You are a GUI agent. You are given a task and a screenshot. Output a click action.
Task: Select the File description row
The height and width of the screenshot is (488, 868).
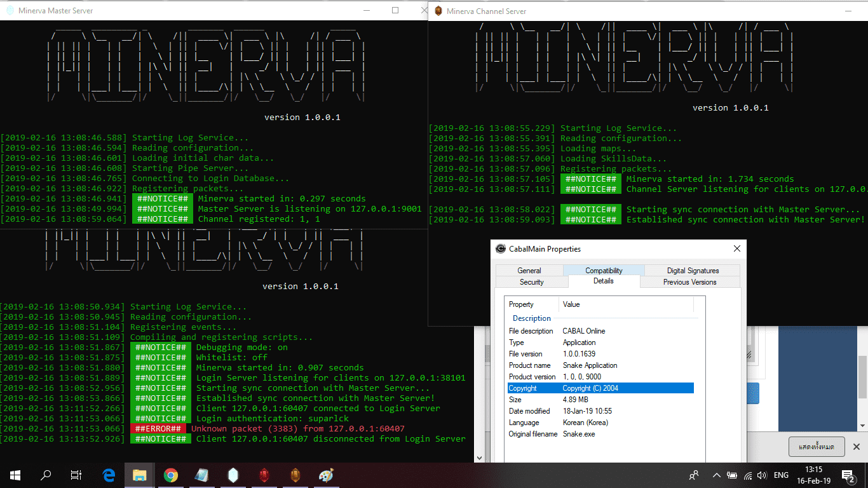[x=600, y=331]
